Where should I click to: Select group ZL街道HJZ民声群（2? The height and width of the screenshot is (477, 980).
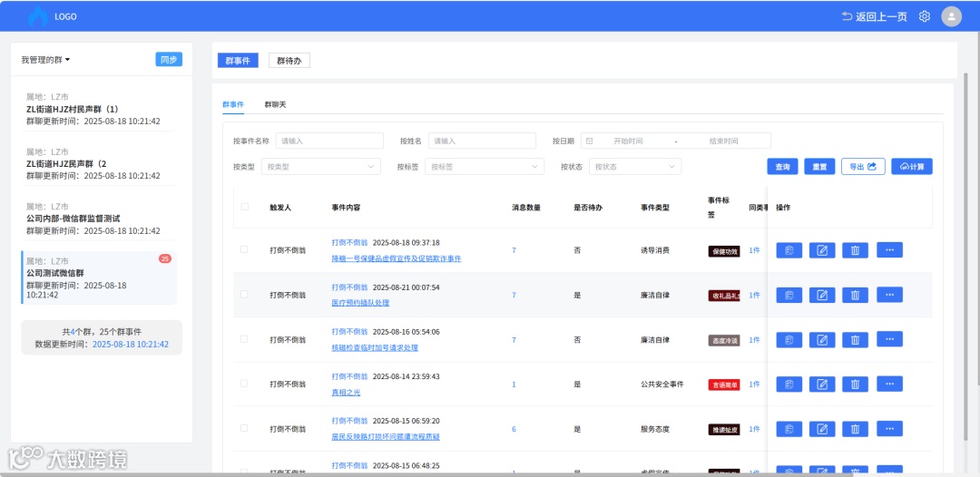[x=99, y=163]
